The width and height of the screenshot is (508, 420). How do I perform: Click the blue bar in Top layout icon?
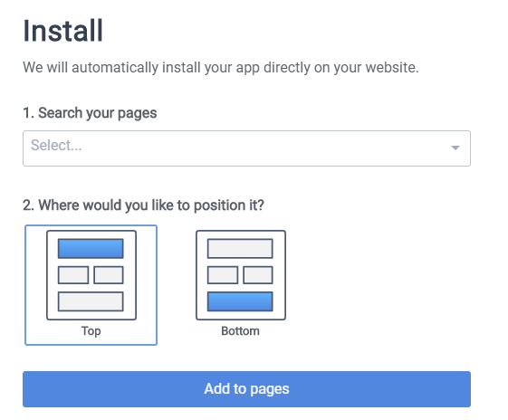click(x=91, y=248)
